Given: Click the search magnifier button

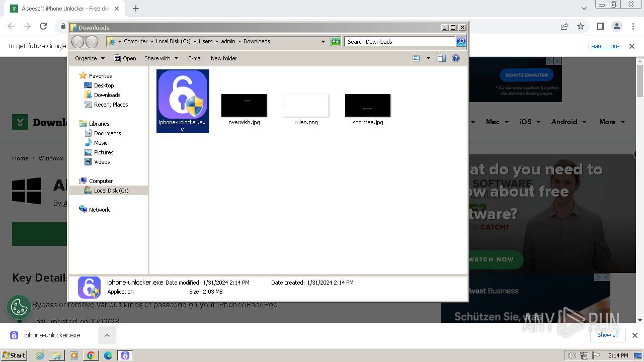Looking at the screenshot, I should (461, 42).
